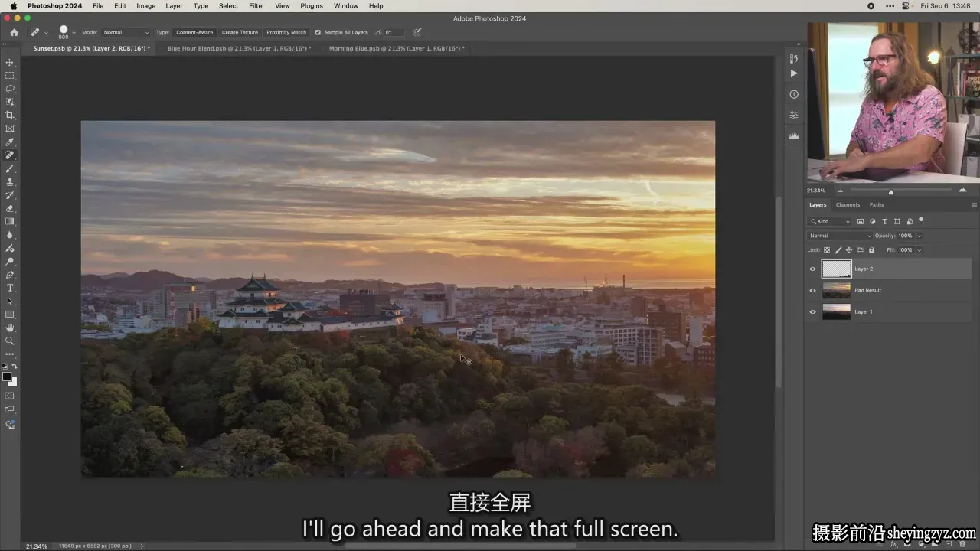980x551 pixels.
Task: Select the Path Selection tool
Action: coord(10,301)
